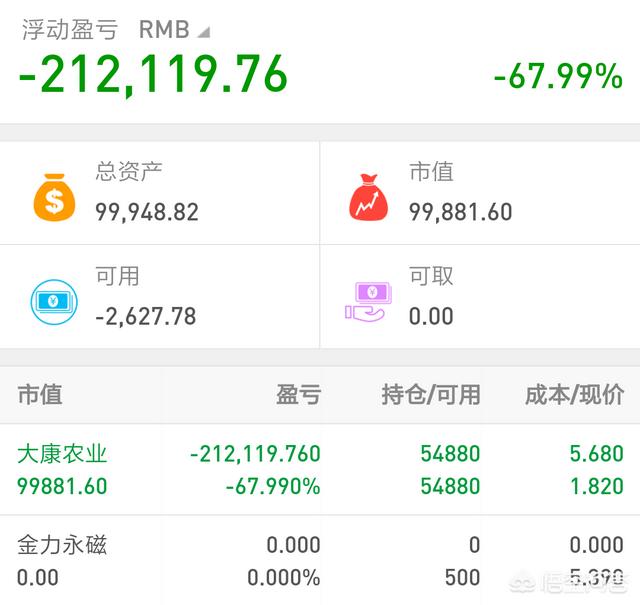
Task: Tap the red market value bag icon
Action: coord(368,197)
